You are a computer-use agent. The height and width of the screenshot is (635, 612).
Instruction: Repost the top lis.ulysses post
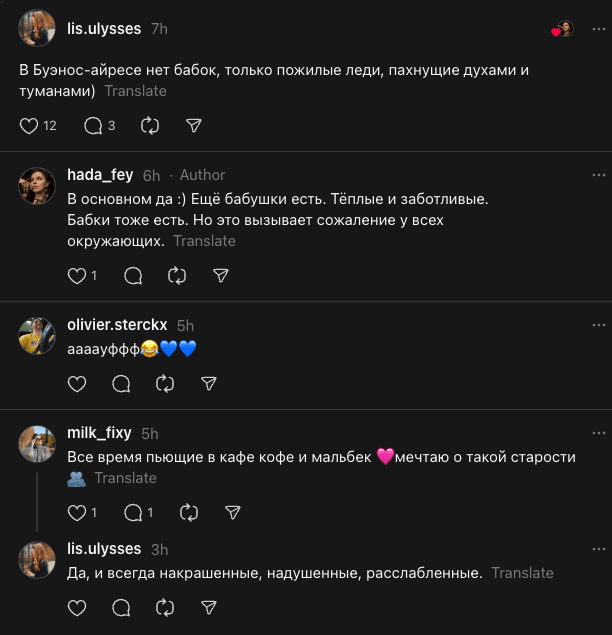pos(150,126)
